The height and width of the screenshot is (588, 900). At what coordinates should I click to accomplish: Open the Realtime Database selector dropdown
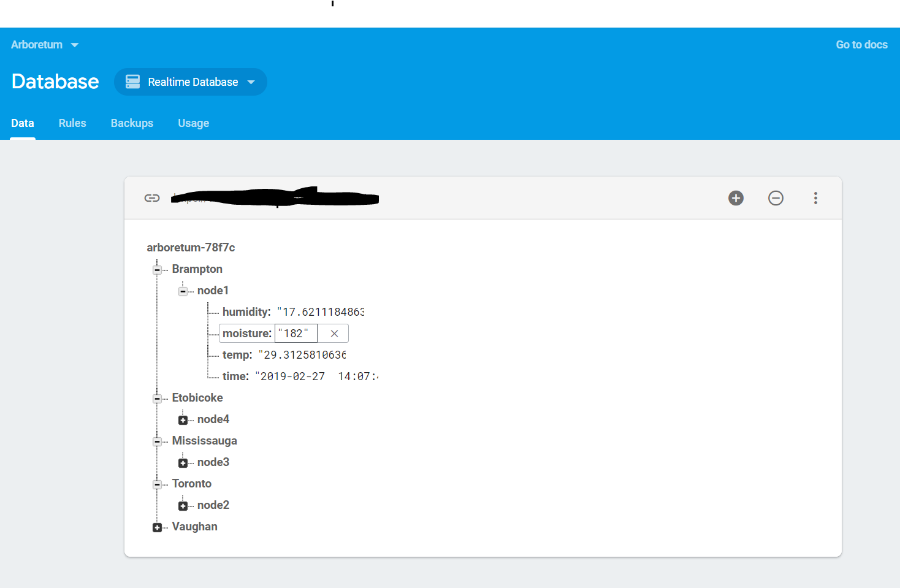[x=191, y=82]
